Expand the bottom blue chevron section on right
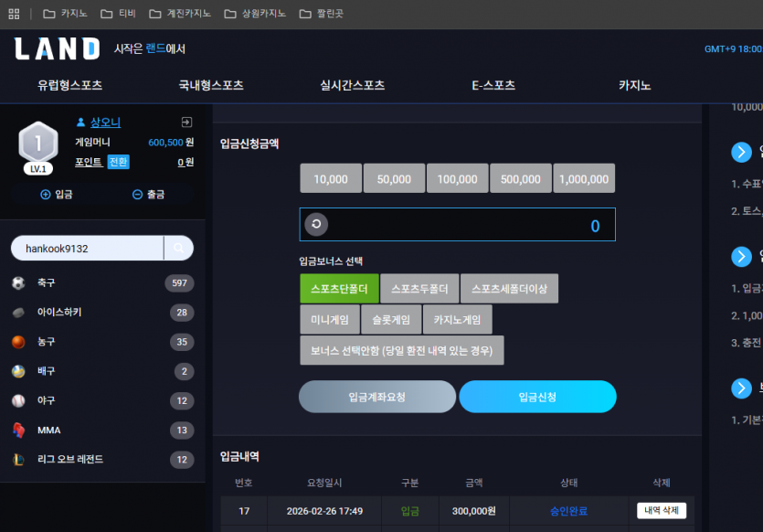 [x=741, y=388]
